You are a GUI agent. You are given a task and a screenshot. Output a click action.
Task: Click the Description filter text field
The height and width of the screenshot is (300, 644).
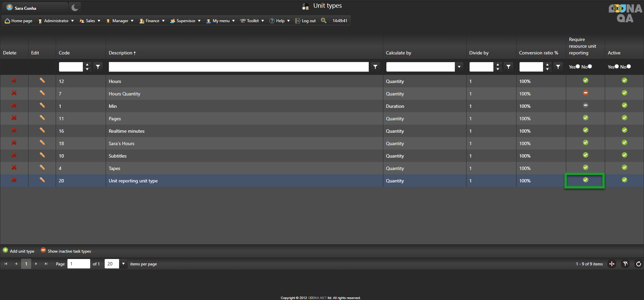coord(238,67)
